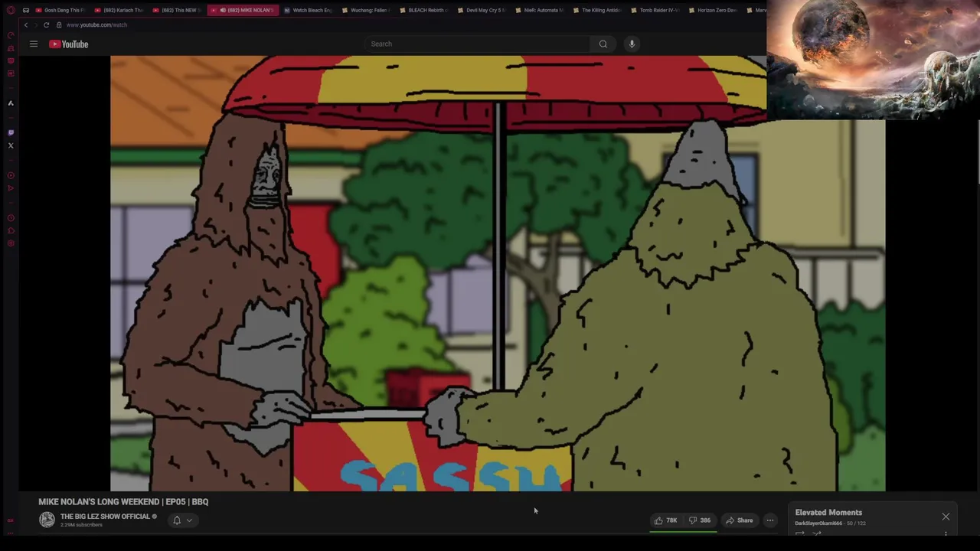The width and height of the screenshot is (980, 551).
Task: Click the DarkSlayerOkami666 playlist owner text
Action: pyautogui.click(x=818, y=523)
